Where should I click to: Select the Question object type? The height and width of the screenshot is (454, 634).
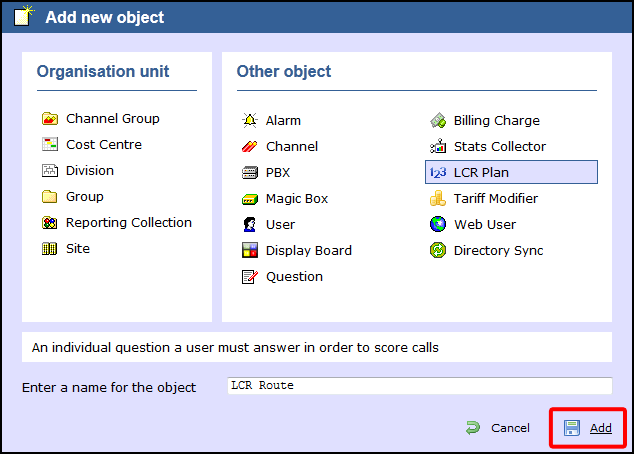click(294, 277)
